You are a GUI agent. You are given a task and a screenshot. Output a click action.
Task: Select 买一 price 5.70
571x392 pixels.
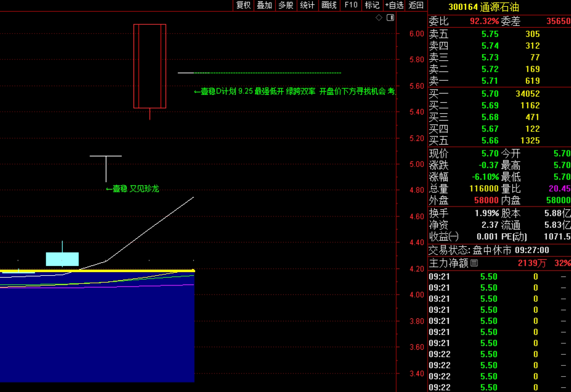(x=490, y=94)
